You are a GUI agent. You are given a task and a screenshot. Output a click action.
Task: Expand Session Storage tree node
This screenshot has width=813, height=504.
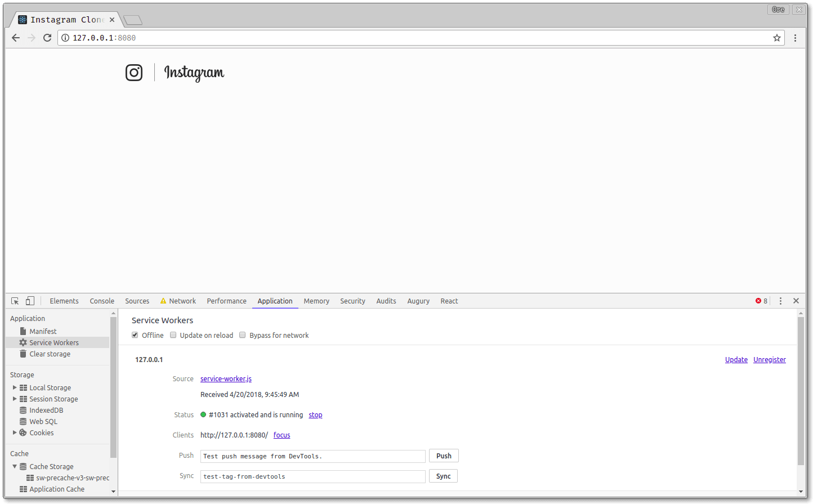coord(15,399)
